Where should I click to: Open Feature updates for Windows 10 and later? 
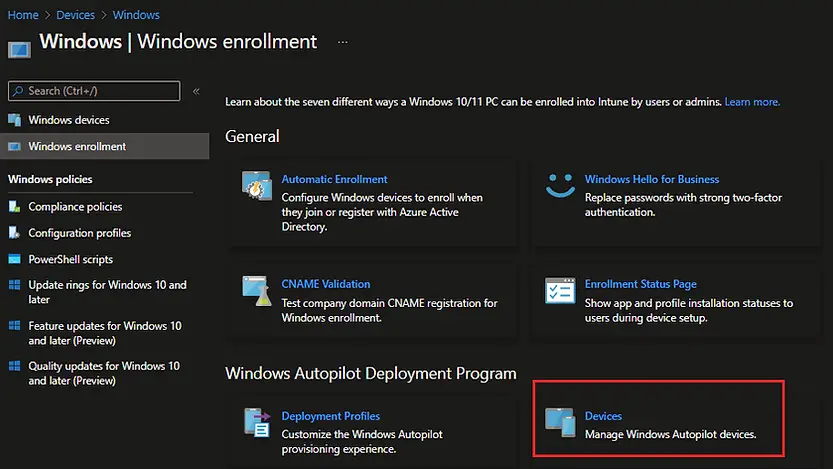pyautogui.click(x=105, y=333)
